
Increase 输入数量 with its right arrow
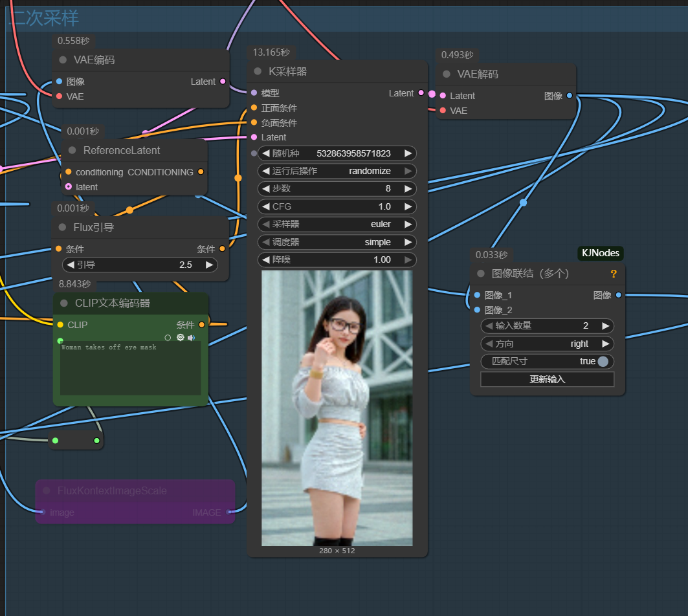[x=606, y=325]
